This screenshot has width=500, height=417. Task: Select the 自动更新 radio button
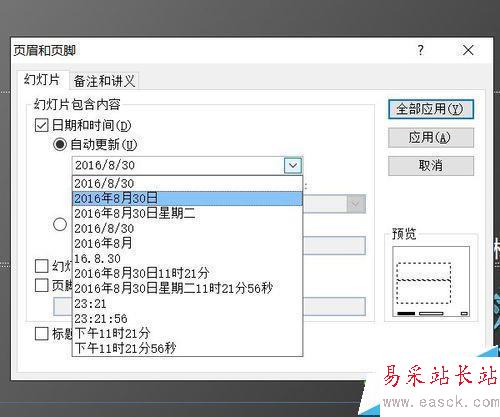[60, 145]
